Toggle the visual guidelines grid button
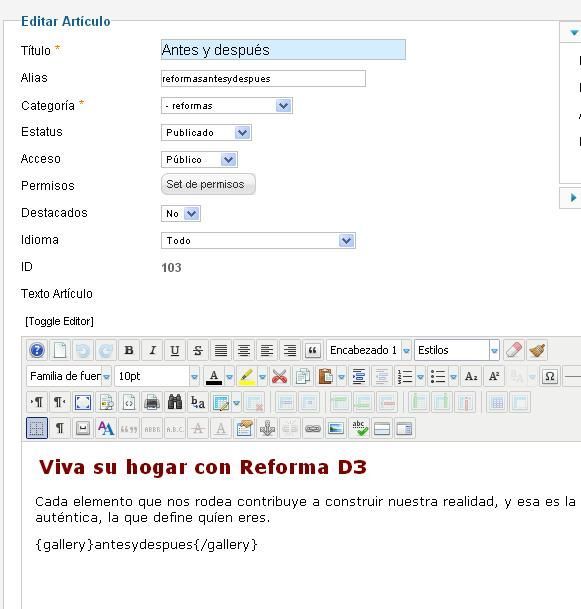The height and width of the screenshot is (609, 581). pos(37,428)
